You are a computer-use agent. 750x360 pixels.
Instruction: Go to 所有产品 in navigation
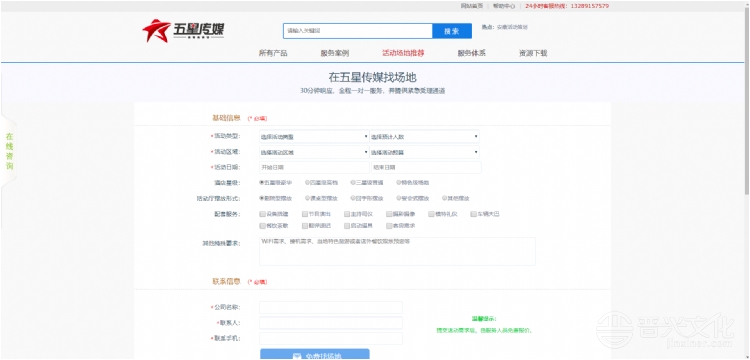click(273, 53)
